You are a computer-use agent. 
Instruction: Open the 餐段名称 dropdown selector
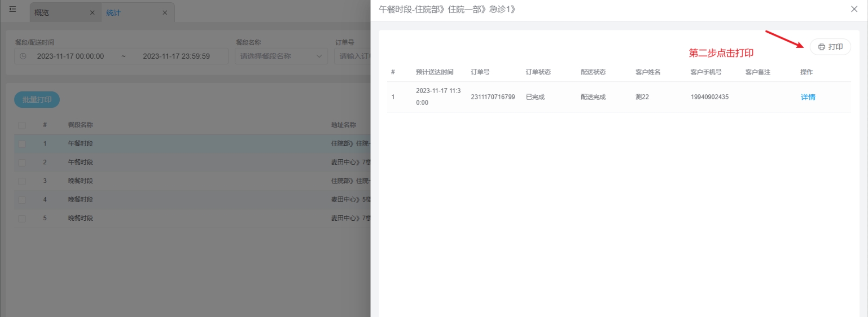276,56
